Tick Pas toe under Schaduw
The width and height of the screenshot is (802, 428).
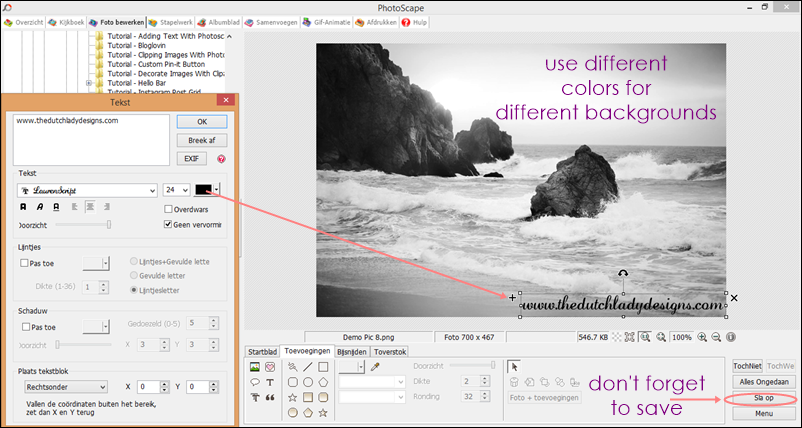coord(24,327)
